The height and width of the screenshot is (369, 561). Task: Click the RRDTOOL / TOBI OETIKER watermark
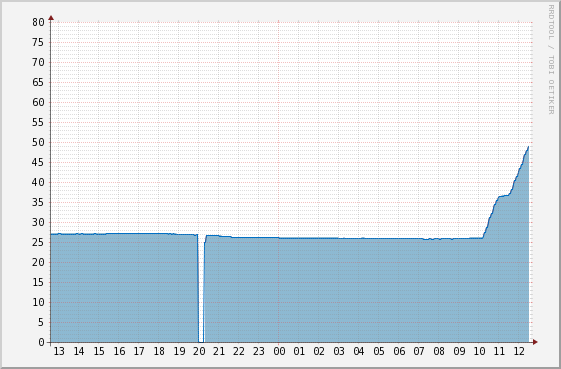(551, 60)
